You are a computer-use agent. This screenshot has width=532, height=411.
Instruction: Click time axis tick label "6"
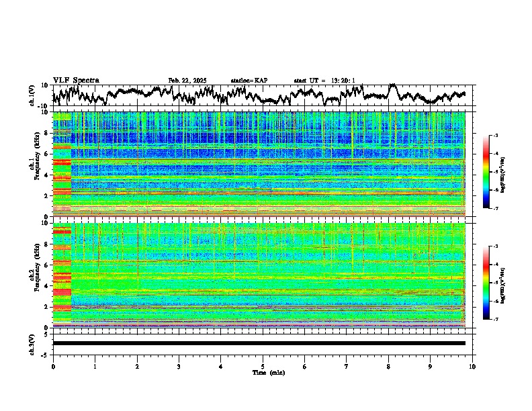click(304, 367)
